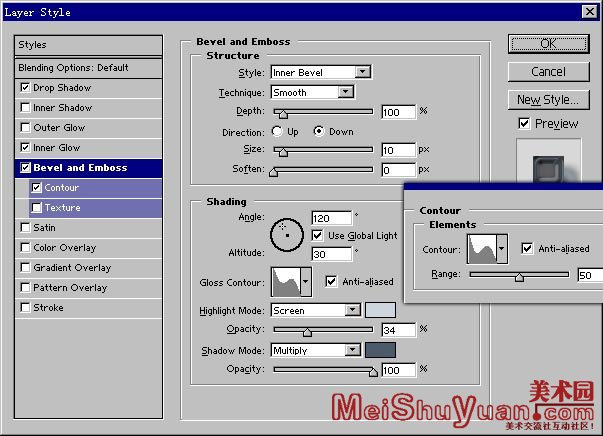
Task: Expand the Gloss Contour picker arrow
Action: [306, 282]
